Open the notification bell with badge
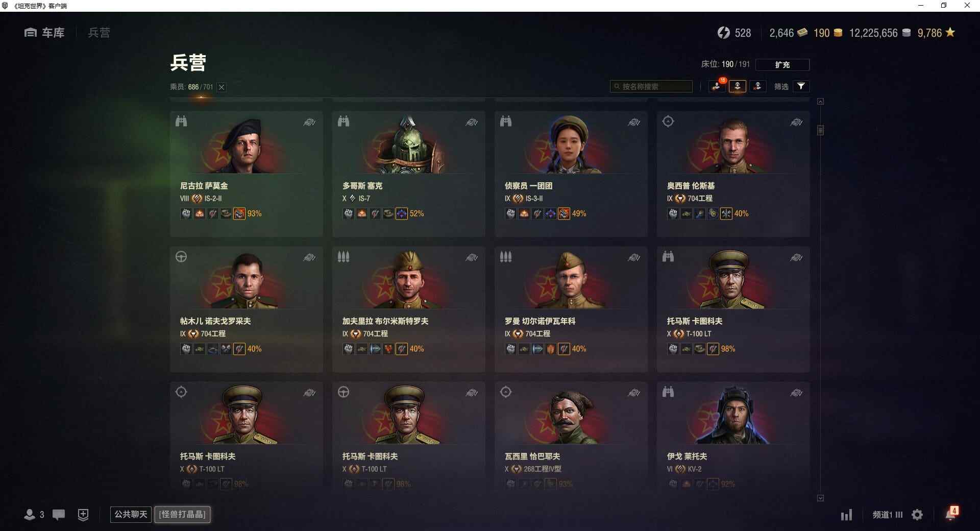 951,513
